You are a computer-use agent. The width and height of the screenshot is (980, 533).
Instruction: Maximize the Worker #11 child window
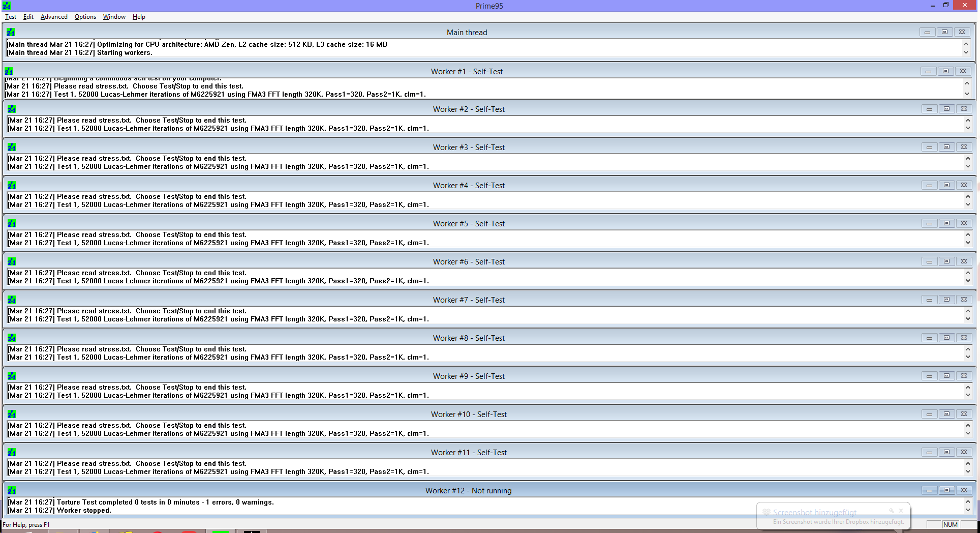(x=947, y=452)
